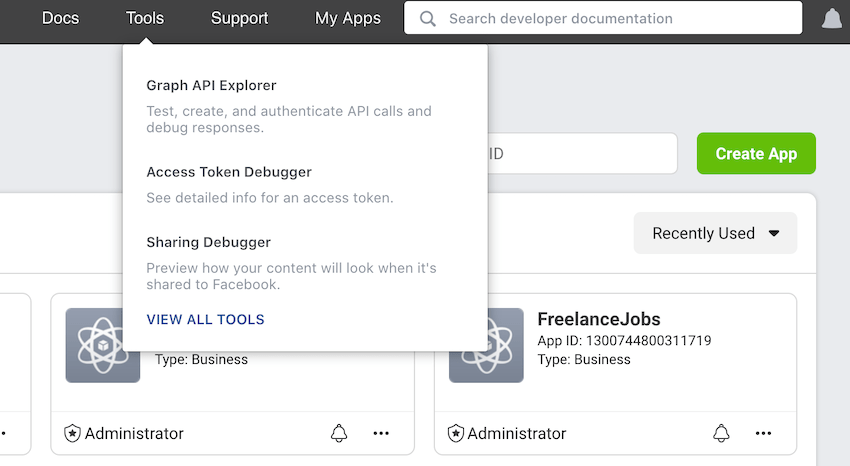850x466 pixels.
Task: Click FreelanceJobs Administrator shield icon
Action: tap(456, 433)
